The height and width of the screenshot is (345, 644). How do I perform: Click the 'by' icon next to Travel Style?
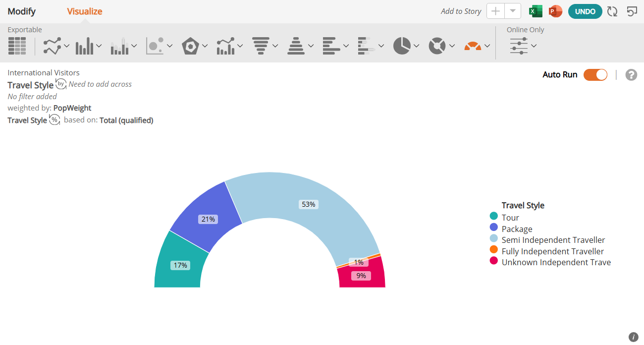point(61,84)
